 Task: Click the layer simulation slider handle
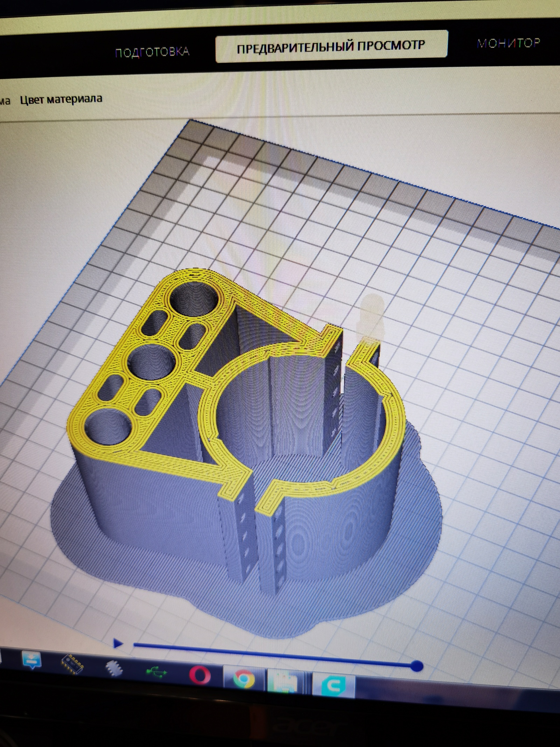pos(416,666)
